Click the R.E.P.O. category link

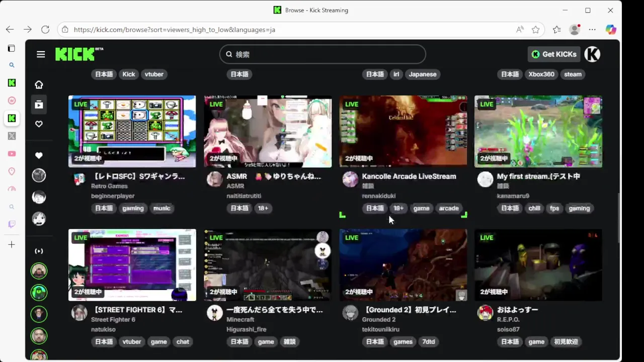click(508, 320)
